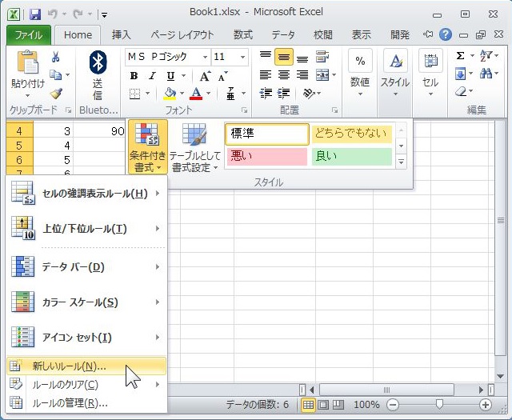Image resolution: width=512 pixels, height=420 pixels.
Task: Open Excel Help question mark icon
Action: (x=446, y=34)
